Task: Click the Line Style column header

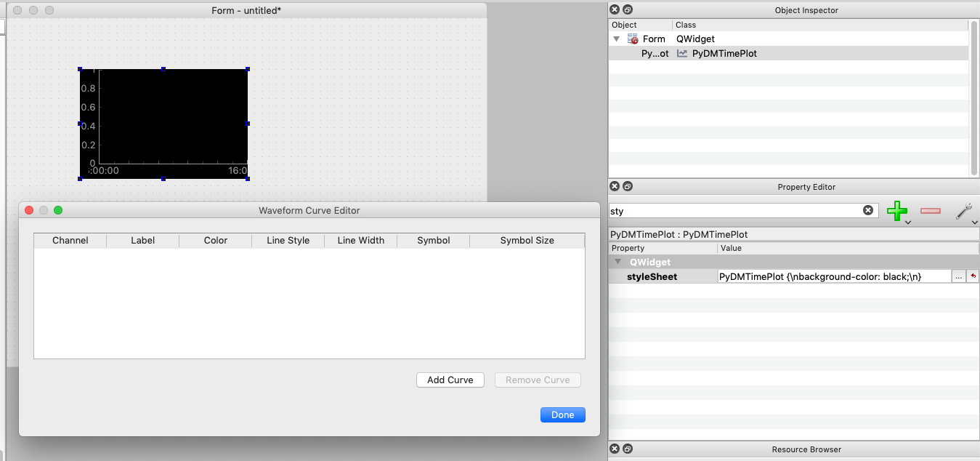Action: [x=288, y=240]
